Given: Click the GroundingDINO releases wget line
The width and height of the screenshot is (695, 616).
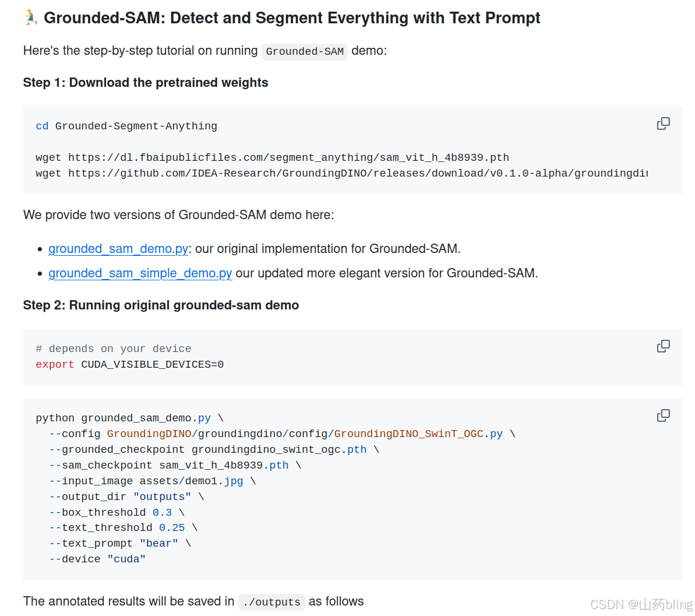Looking at the screenshot, I should tap(341, 174).
